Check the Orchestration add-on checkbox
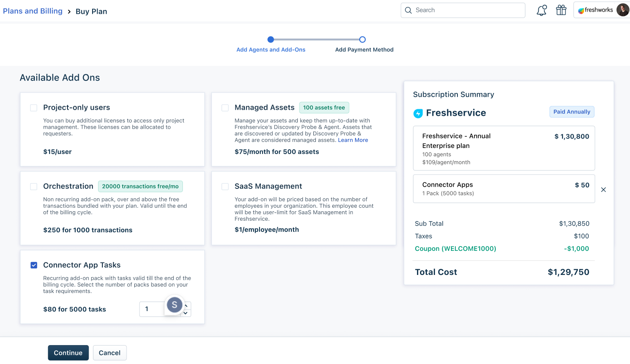This screenshot has width=630, height=364. tap(34, 187)
